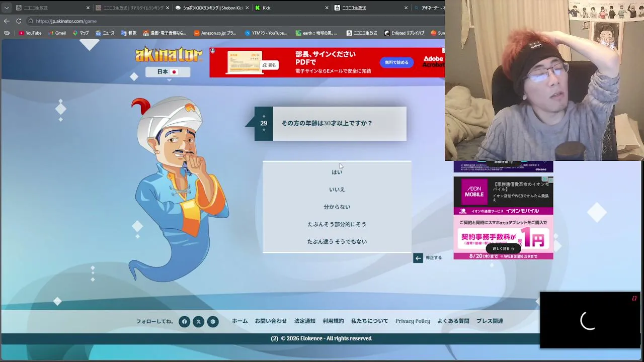This screenshot has height=362, width=644.
Task: Open the ニュース bookmark
Action: 105,33
